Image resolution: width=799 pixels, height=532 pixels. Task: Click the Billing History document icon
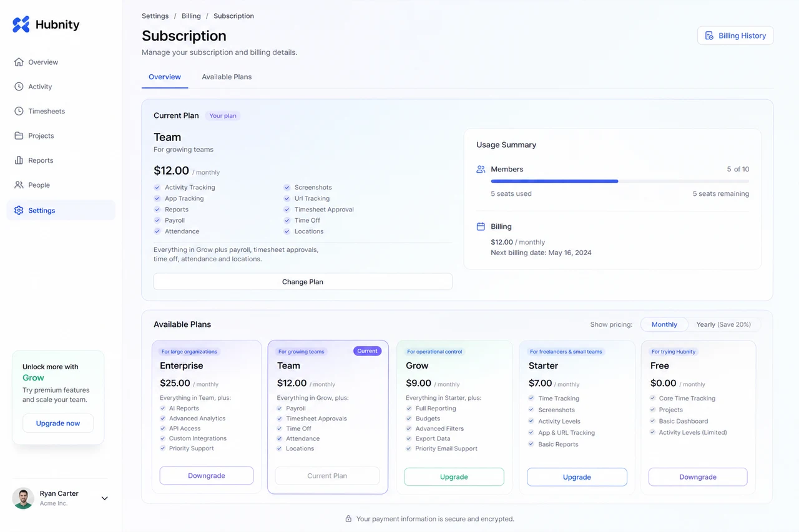(709, 36)
